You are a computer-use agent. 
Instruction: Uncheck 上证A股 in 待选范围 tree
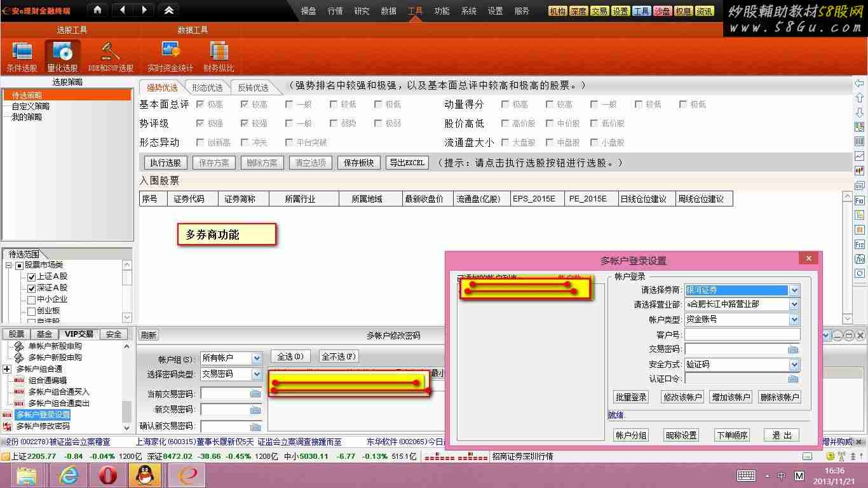31,276
